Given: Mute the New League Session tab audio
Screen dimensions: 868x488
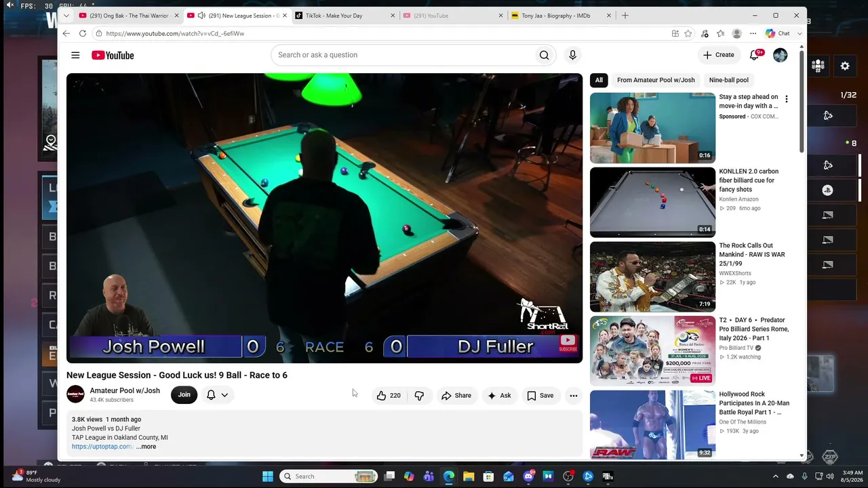Looking at the screenshot, I should point(201,16).
